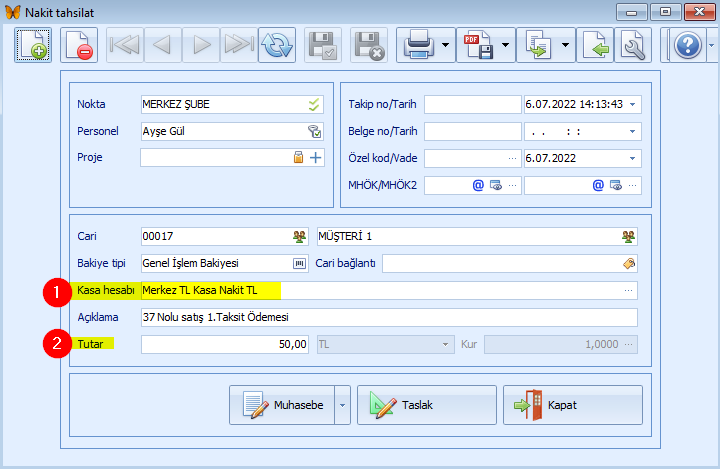Expand the Belge tarih date dropdown

(x=632, y=132)
